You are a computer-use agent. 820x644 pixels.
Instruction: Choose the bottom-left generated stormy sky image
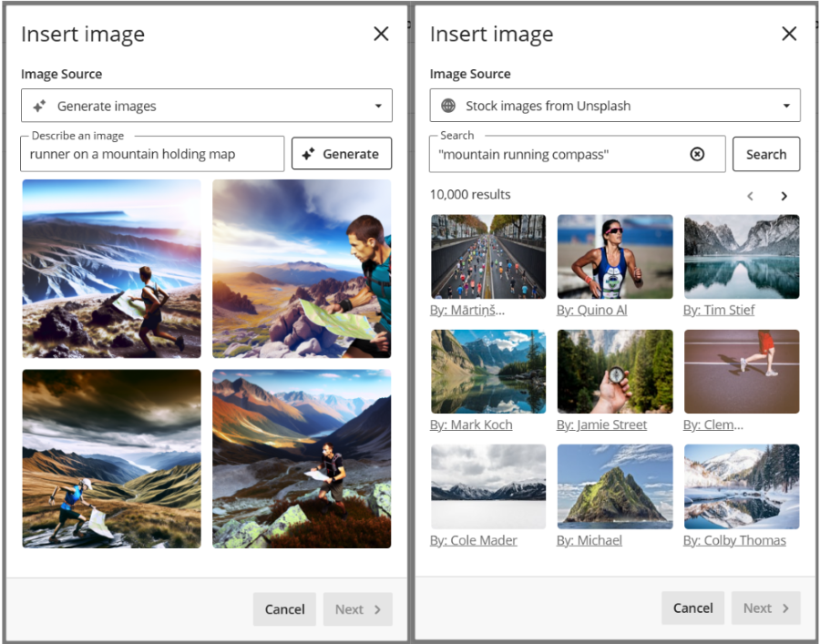112,458
